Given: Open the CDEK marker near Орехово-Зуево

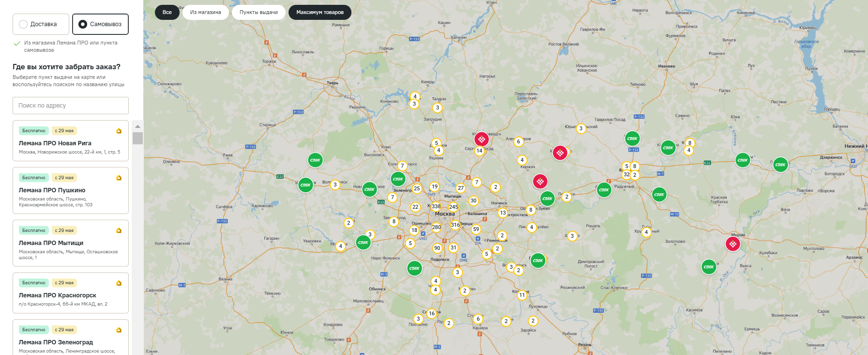Looking at the screenshot, I should (547, 199).
